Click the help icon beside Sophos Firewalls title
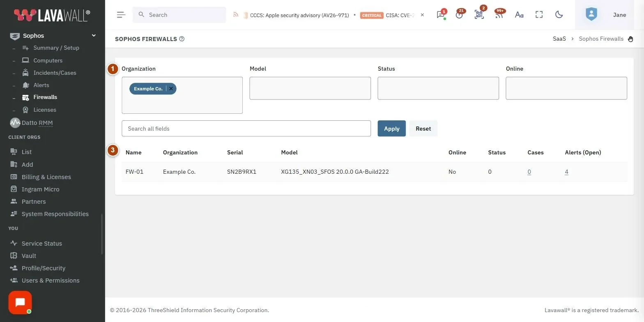Screen dimensions: 644x322 [x=182, y=39]
